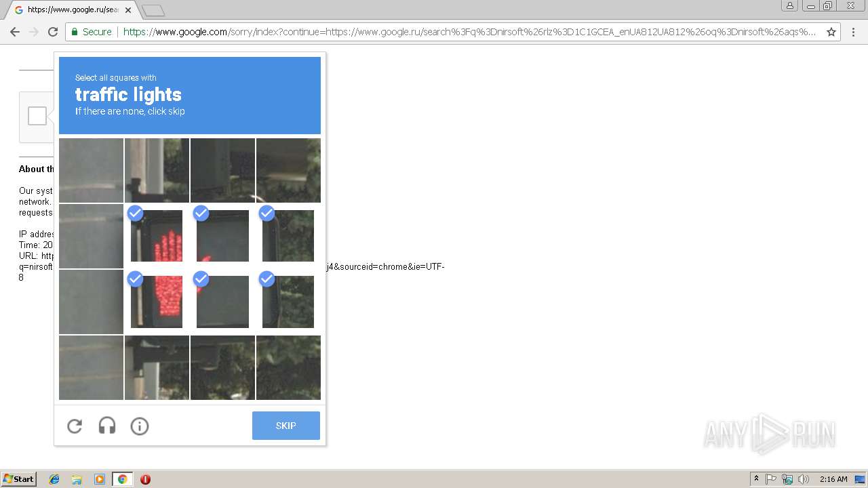
Task: Launch Internet Explorer from taskbar
Action: [54, 479]
